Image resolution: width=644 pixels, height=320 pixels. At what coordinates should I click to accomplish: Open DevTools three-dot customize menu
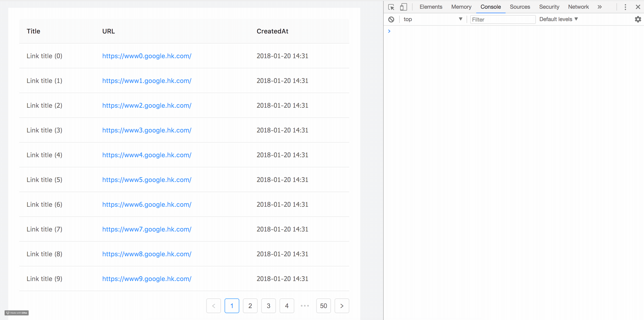pyautogui.click(x=625, y=7)
